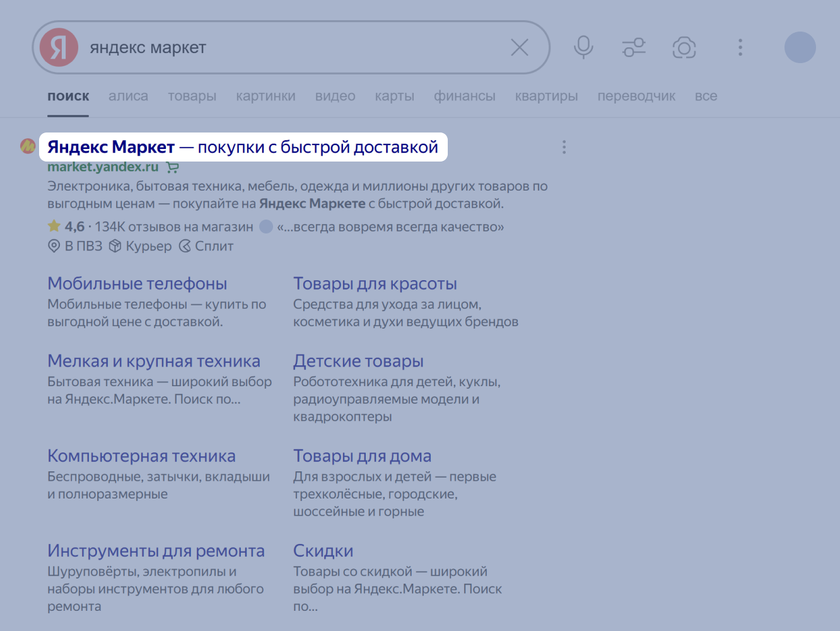Click the profile avatar circle
840x631 pixels.
800,47
